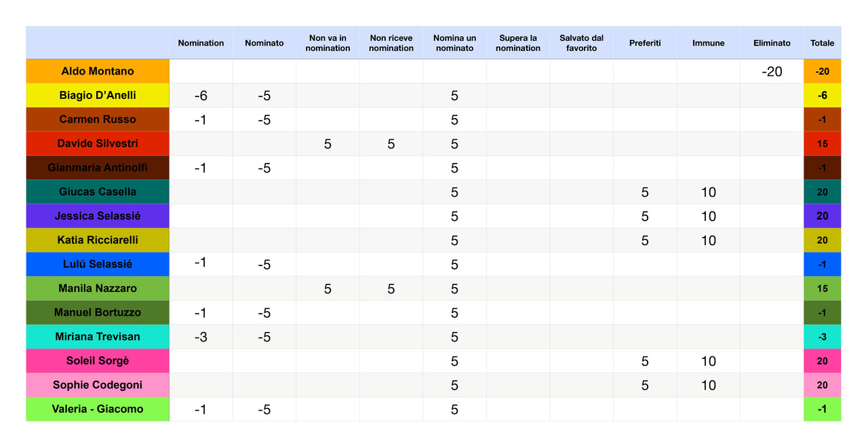Select Biagio D'Anelli's -6 Nomination value
This screenshot has height=448, width=868.
tap(201, 96)
